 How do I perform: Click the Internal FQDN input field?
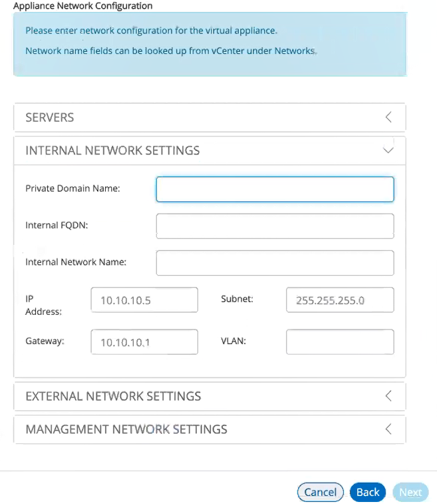point(275,226)
